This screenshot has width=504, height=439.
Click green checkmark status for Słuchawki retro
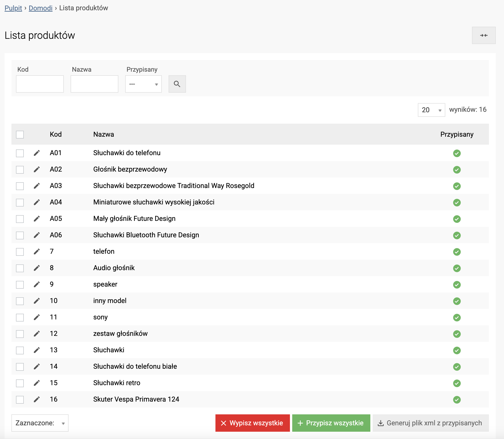click(x=456, y=383)
